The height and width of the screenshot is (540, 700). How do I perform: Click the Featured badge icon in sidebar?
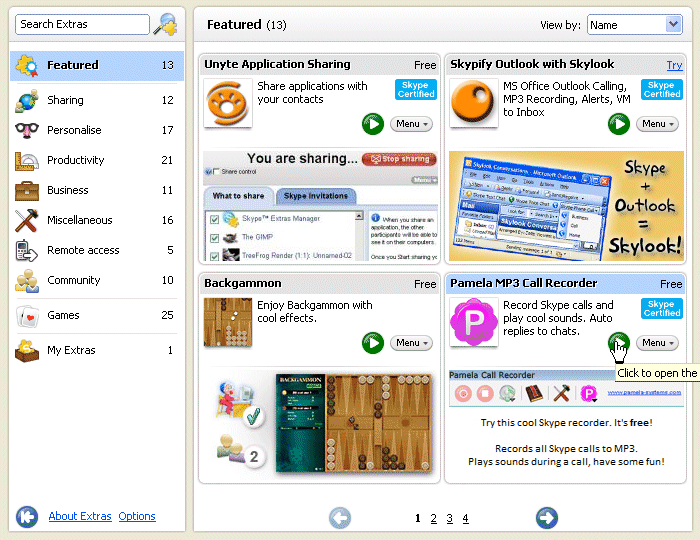coord(27,66)
